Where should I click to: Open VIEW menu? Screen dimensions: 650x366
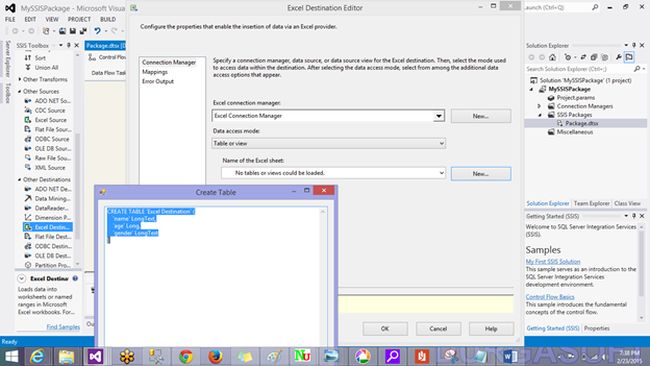pos(52,19)
